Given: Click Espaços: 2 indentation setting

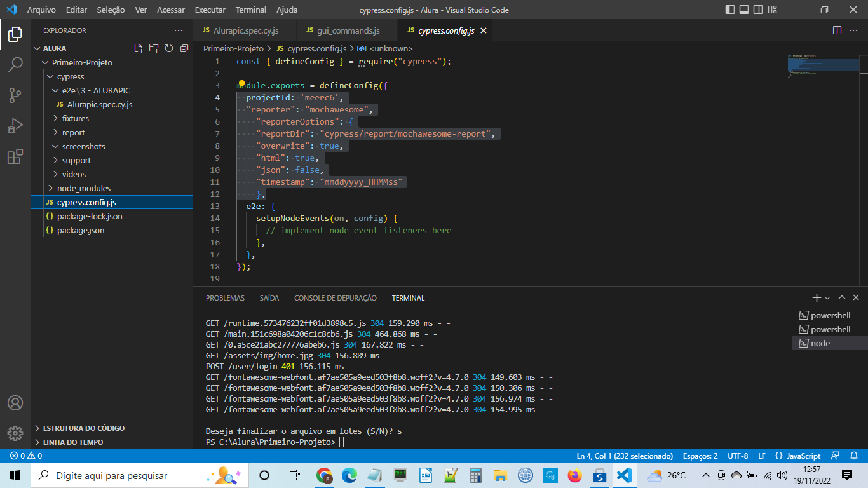Looking at the screenshot, I should point(700,456).
